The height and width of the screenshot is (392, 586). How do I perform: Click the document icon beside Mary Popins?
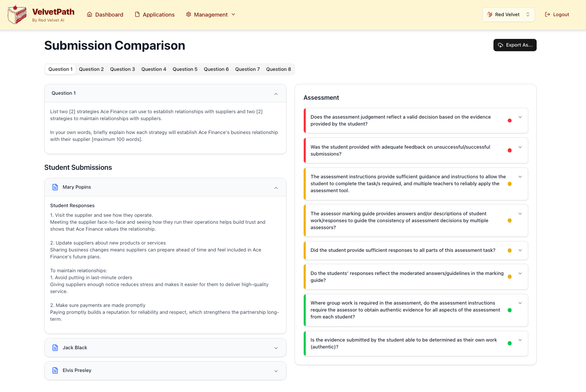(55, 187)
